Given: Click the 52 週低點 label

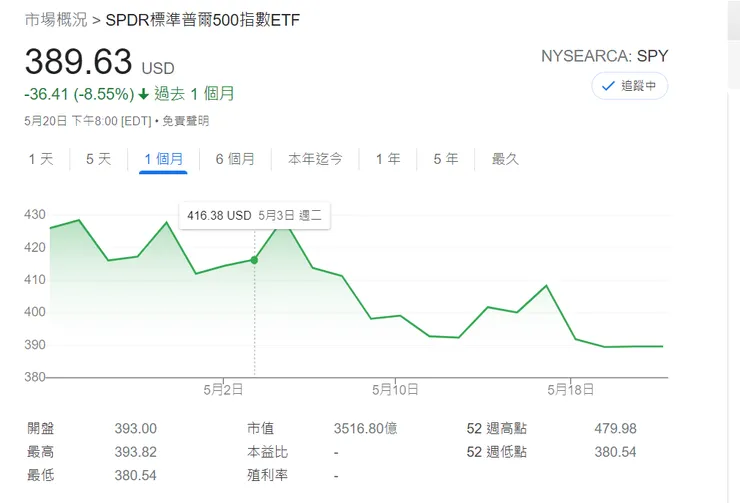Looking at the screenshot, I should (496, 452).
